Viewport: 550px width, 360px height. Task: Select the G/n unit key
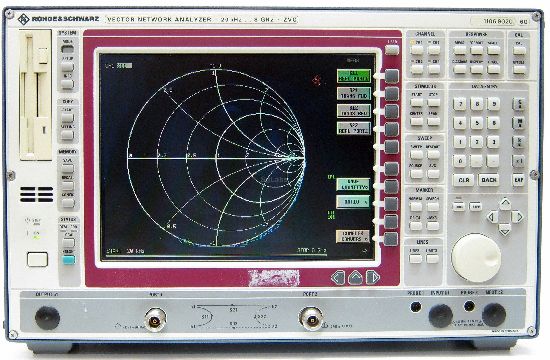click(x=519, y=104)
